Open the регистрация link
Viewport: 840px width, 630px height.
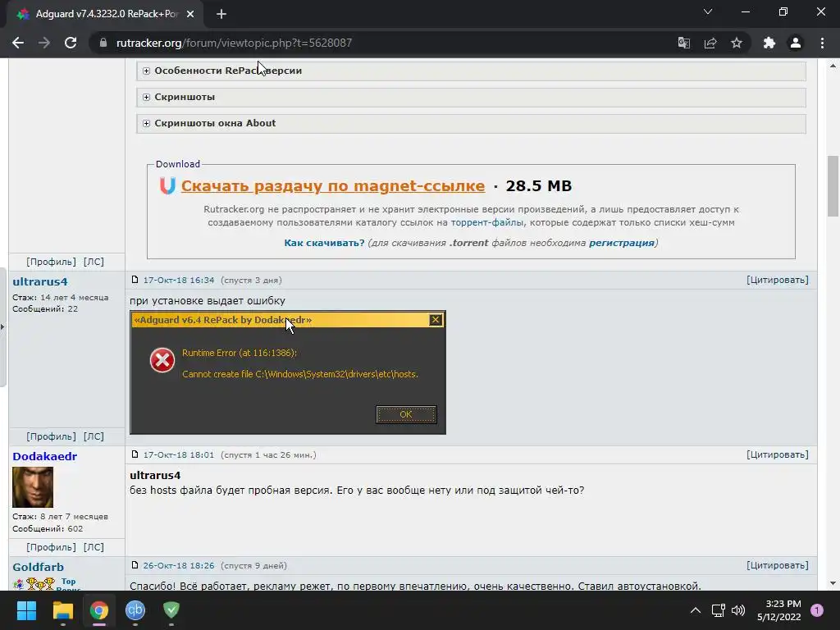tap(622, 243)
